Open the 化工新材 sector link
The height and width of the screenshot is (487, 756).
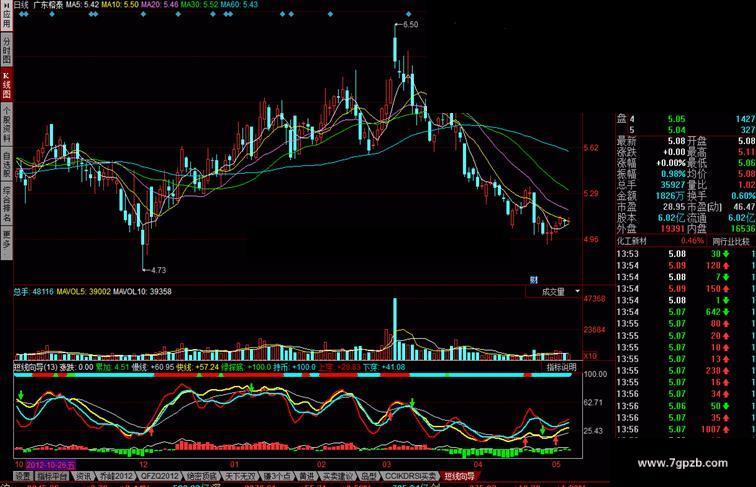(x=632, y=241)
